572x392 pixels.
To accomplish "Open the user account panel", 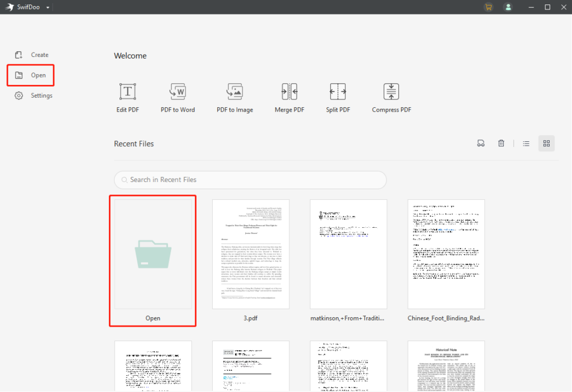I will point(508,7).
